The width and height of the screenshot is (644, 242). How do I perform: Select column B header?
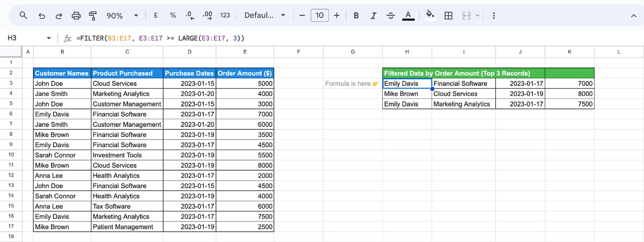point(62,52)
